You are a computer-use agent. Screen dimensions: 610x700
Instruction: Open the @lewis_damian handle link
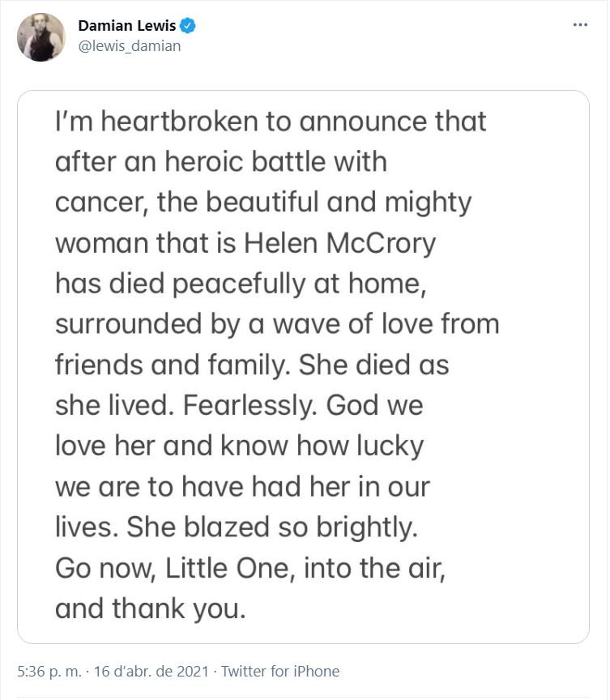click(x=129, y=45)
